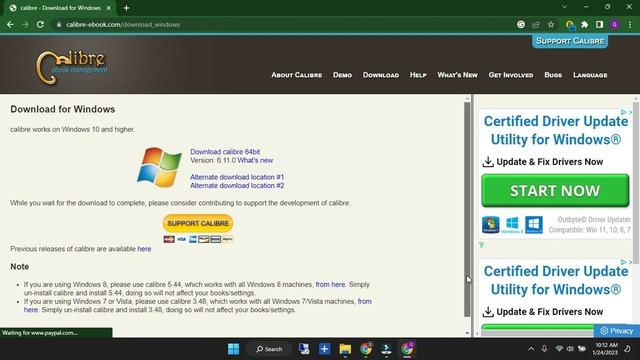Show hidden system tray icons
640x360 pixels.
tap(531, 349)
